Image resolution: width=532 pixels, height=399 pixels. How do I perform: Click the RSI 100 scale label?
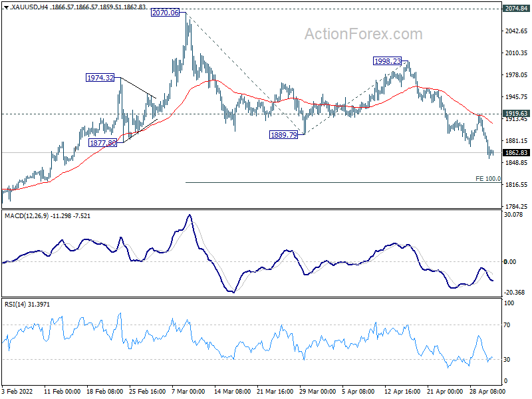[509, 303]
